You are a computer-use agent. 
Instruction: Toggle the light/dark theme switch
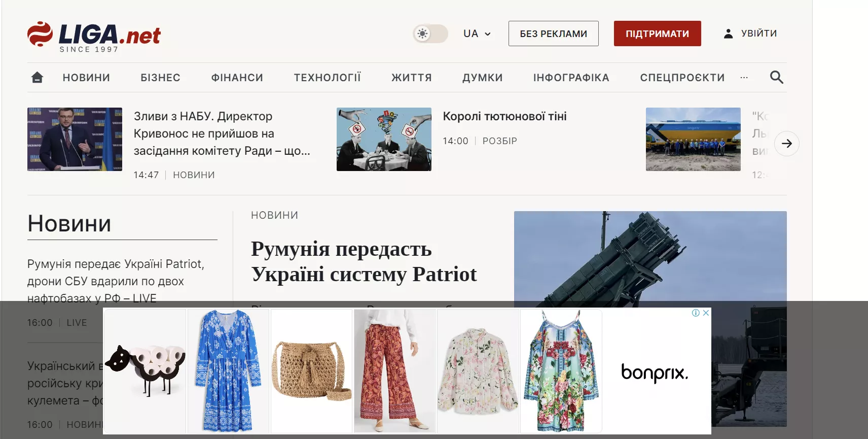point(430,34)
